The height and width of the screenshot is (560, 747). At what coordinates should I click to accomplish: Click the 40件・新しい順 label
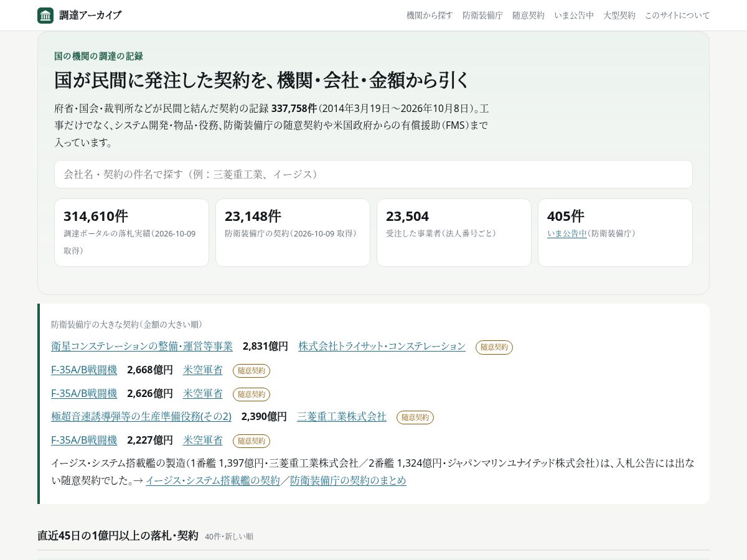coord(229,536)
